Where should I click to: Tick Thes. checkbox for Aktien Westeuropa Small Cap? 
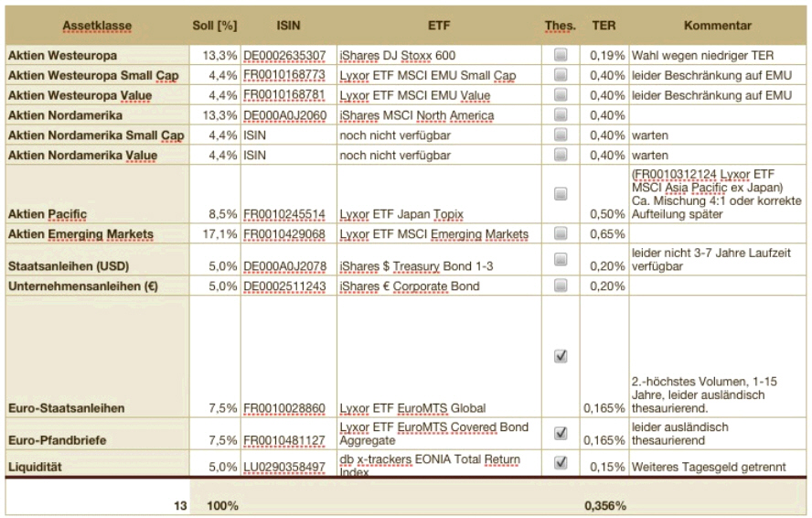561,75
